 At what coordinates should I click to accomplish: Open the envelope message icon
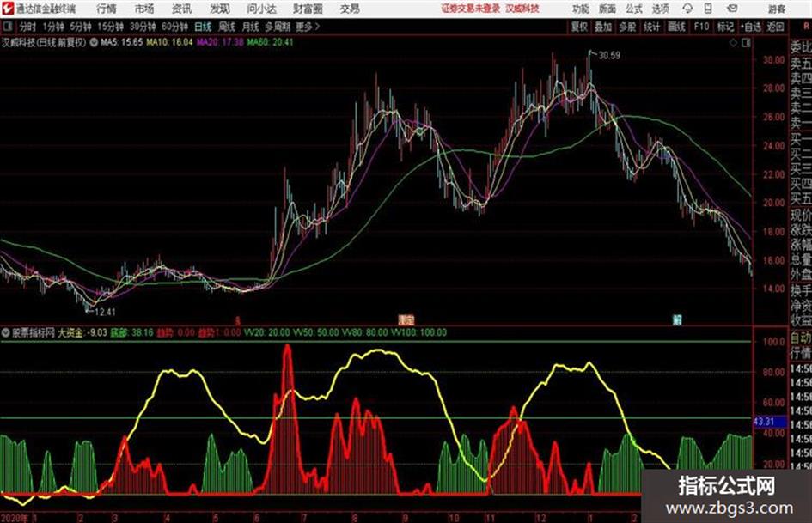732,9
